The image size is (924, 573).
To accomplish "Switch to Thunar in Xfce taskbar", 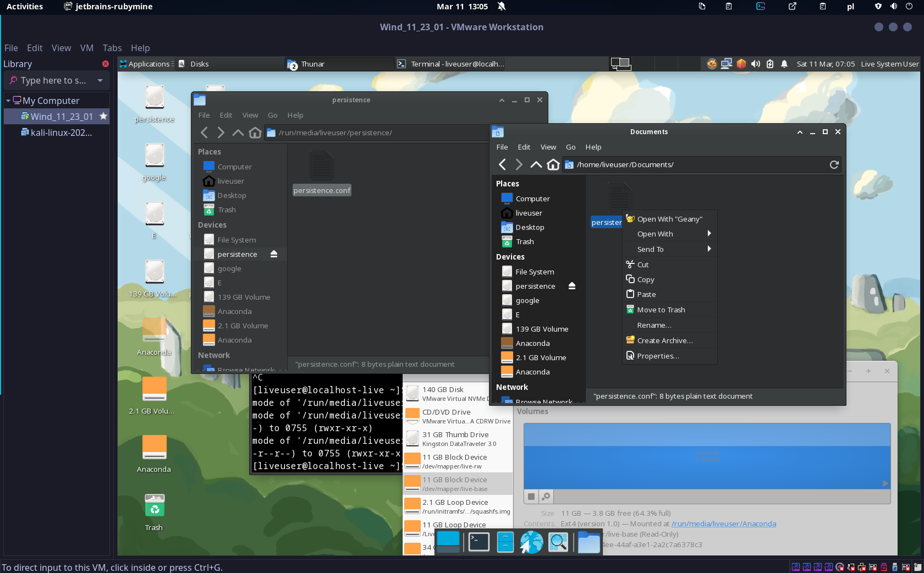I will (x=340, y=64).
